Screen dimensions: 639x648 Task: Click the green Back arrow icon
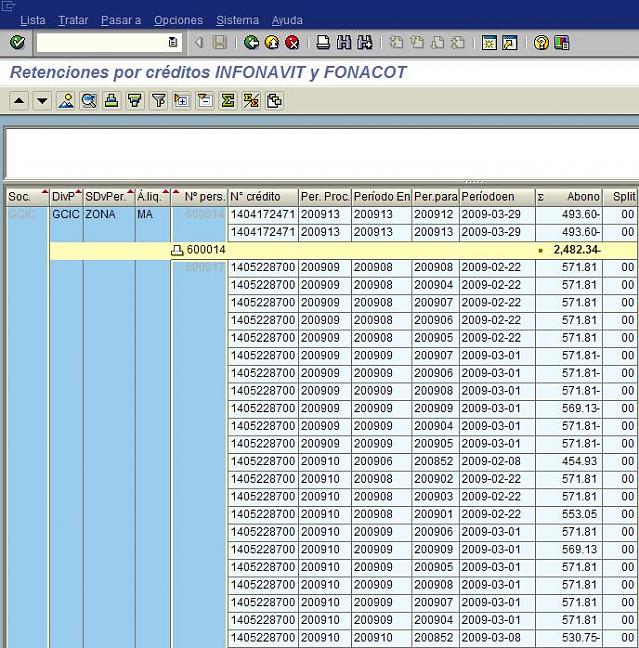tap(251, 43)
